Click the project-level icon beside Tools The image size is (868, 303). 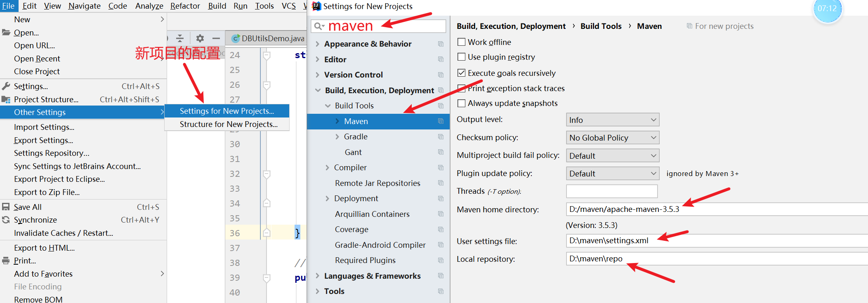441,291
